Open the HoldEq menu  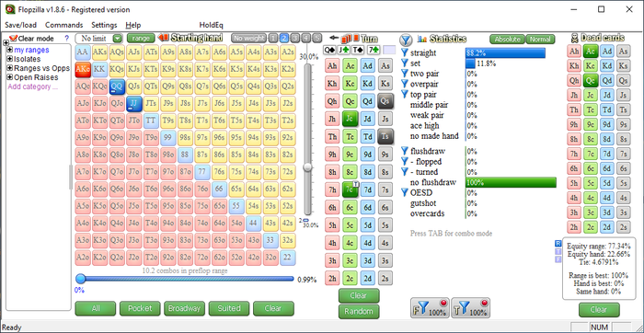point(211,25)
